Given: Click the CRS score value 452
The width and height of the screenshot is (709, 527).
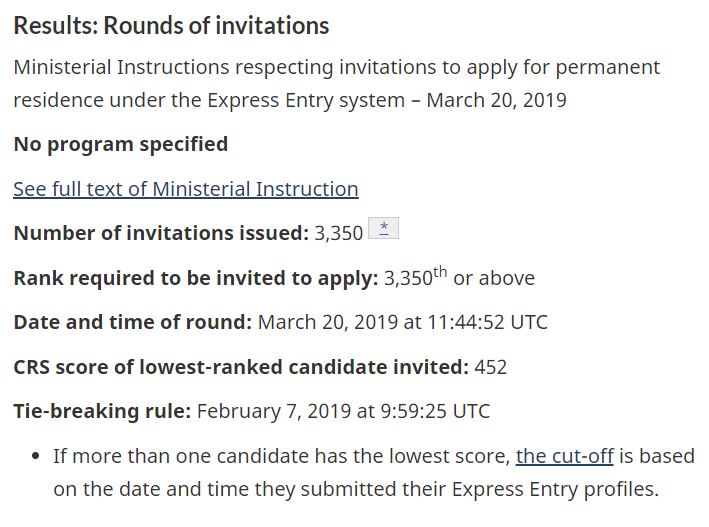Looking at the screenshot, I should [491, 367].
